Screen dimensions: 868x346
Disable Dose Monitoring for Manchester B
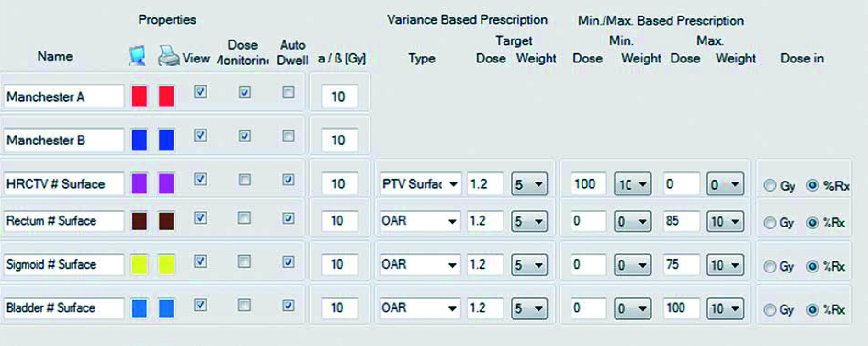[244, 136]
